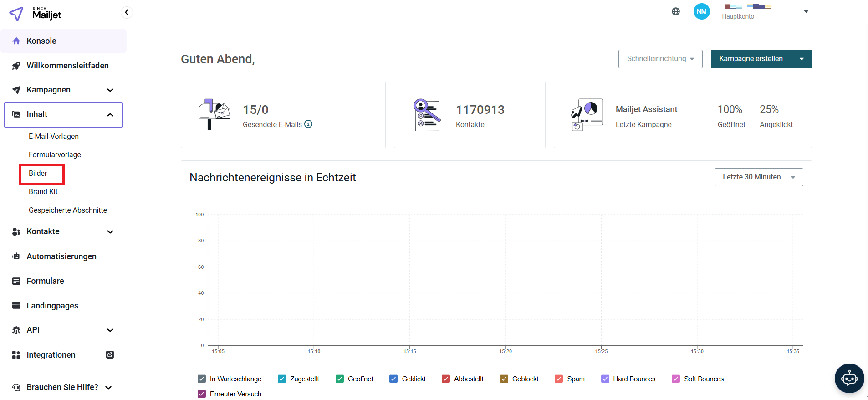The width and height of the screenshot is (868, 400).
Task: Disable the Spam checkbox
Action: click(559, 379)
